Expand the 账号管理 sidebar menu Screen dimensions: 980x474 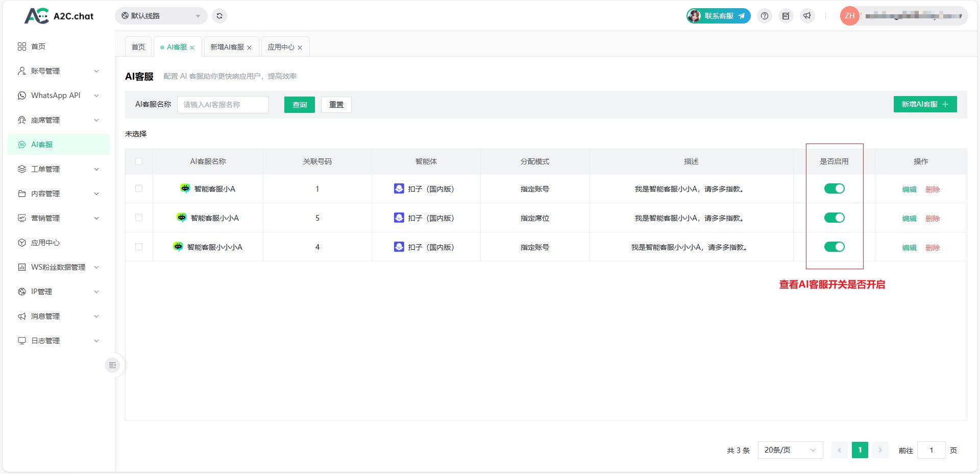(x=58, y=71)
